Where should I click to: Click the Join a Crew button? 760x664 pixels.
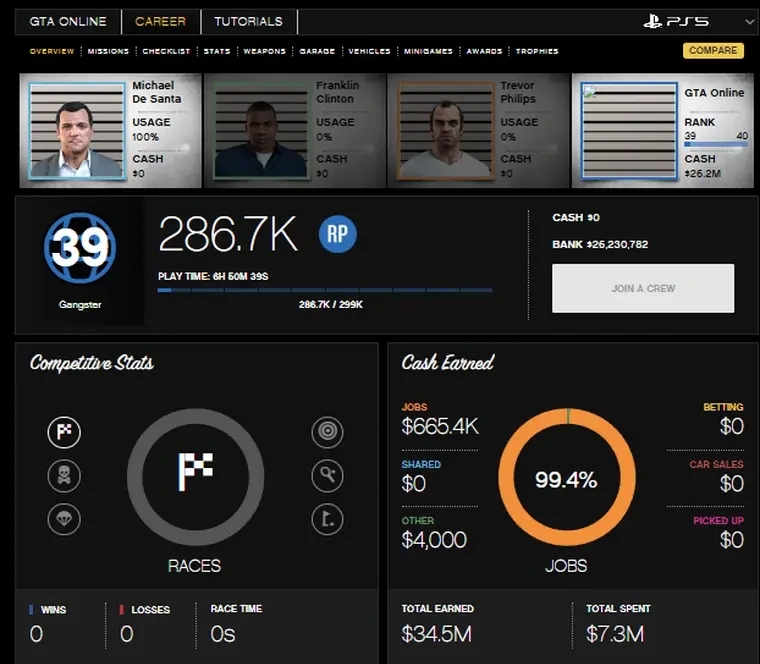coord(643,288)
